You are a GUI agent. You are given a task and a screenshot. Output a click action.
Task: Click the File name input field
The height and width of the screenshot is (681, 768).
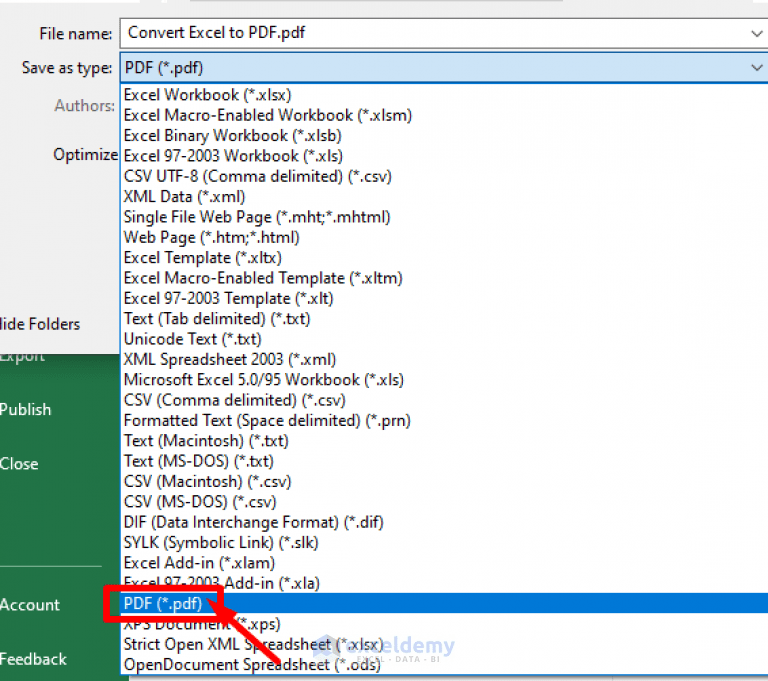[444, 33]
